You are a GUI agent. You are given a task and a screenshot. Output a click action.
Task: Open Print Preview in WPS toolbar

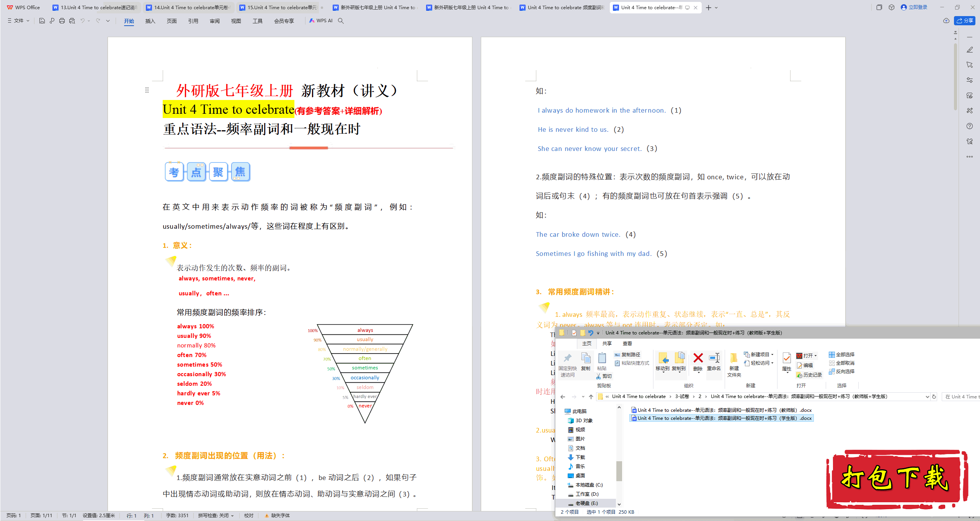click(x=72, y=21)
